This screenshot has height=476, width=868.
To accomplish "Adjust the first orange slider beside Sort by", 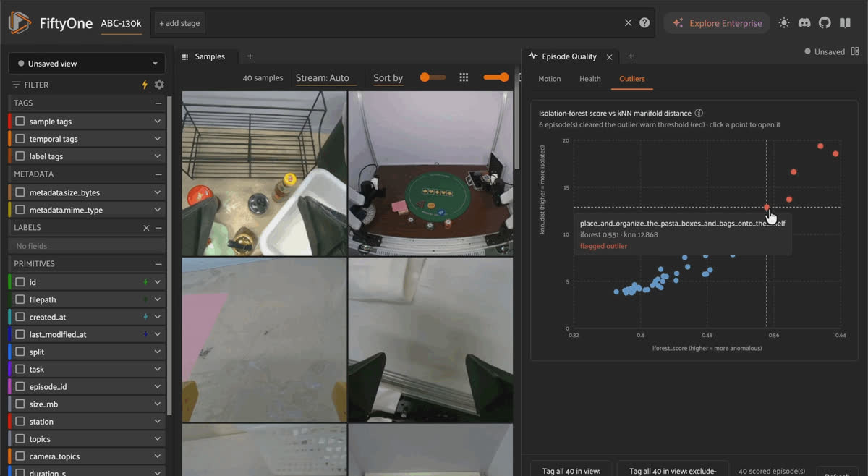I will pyautogui.click(x=433, y=77).
